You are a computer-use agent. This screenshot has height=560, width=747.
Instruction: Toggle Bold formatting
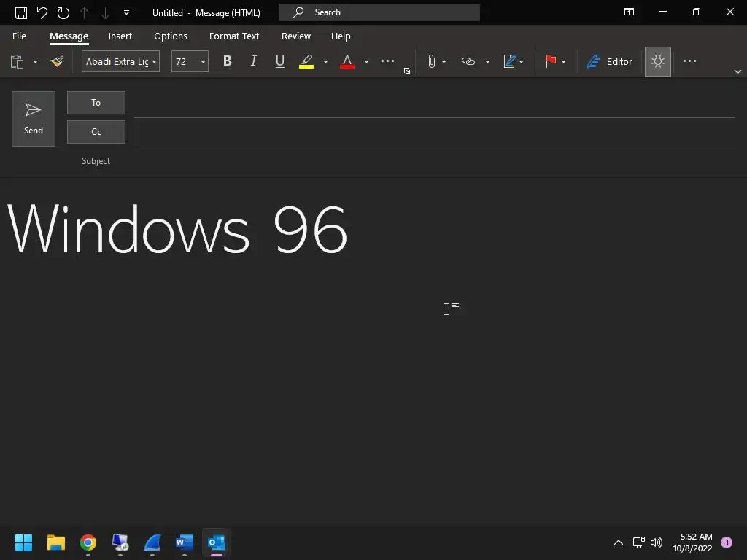pyautogui.click(x=228, y=61)
